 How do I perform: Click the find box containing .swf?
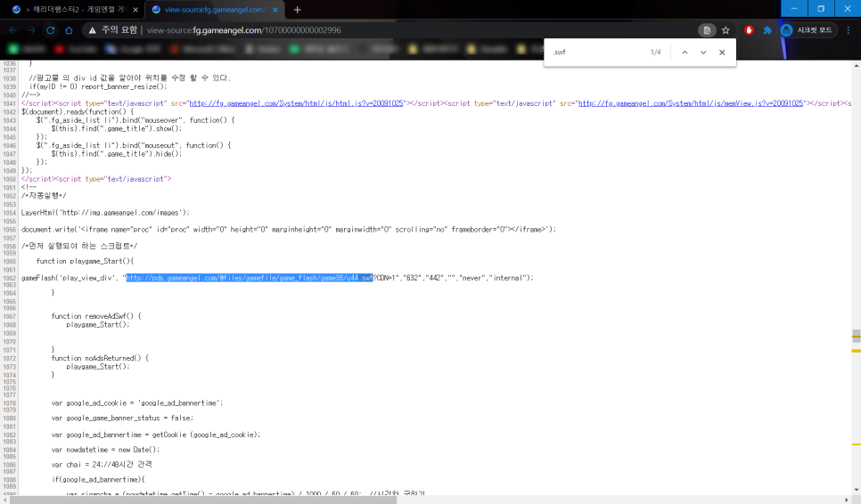coord(595,53)
